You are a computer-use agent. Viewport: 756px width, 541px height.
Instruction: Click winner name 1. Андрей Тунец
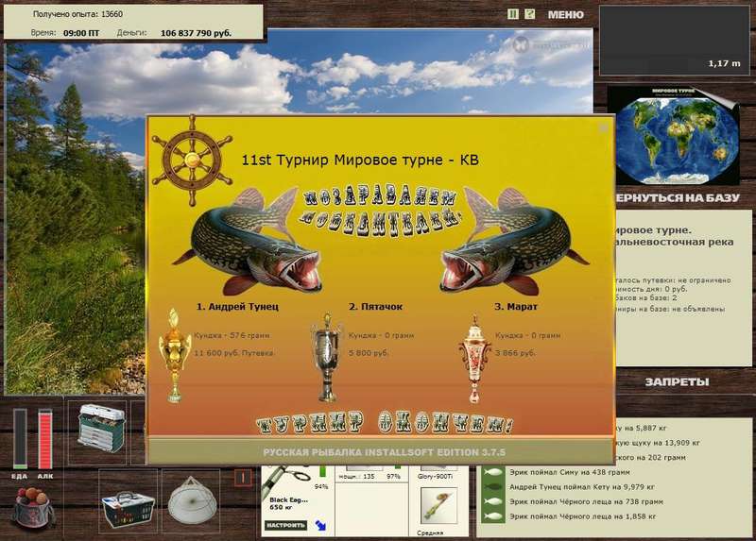tap(237, 307)
